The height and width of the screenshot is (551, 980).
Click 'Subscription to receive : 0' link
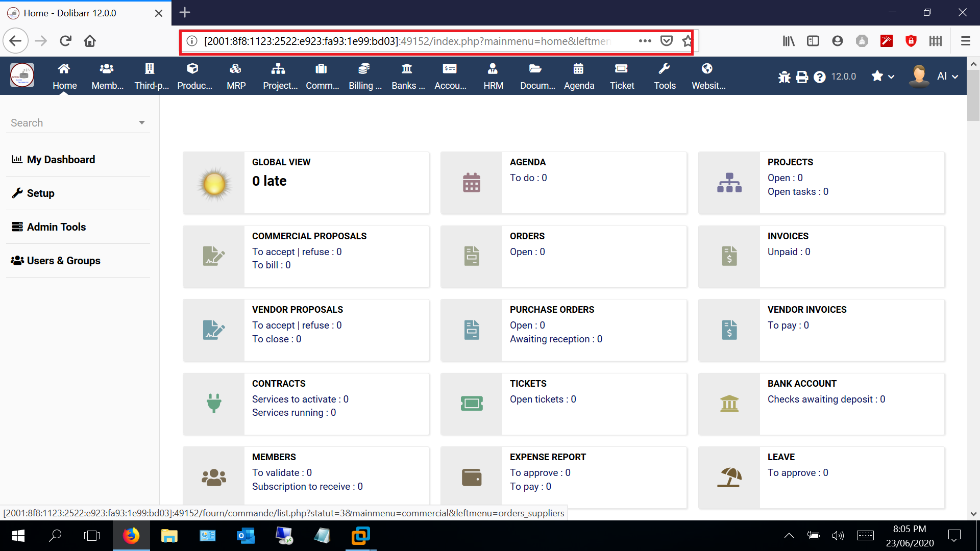click(x=307, y=486)
